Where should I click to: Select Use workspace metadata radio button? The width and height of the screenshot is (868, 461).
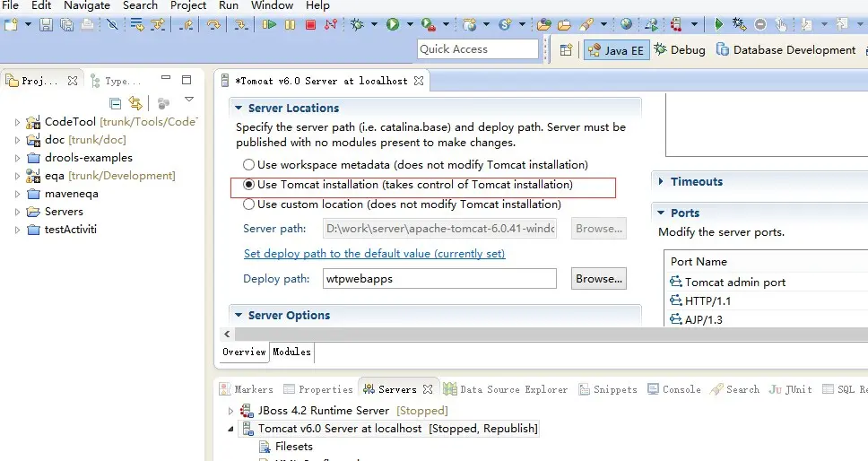(x=248, y=165)
